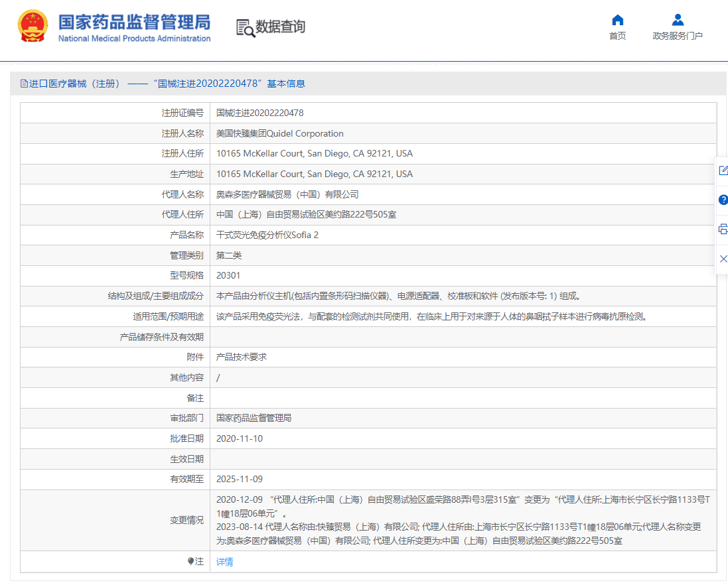
Task: Click the 生产地址 address value
Action: point(315,174)
